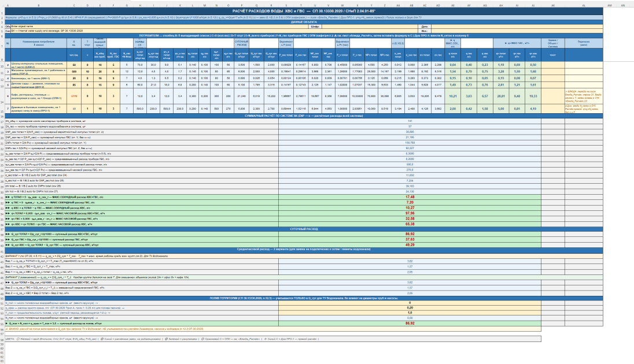Click the 'Enter object name' input cell
The height and width of the screenshot is (364, 634).
(160, 26)
